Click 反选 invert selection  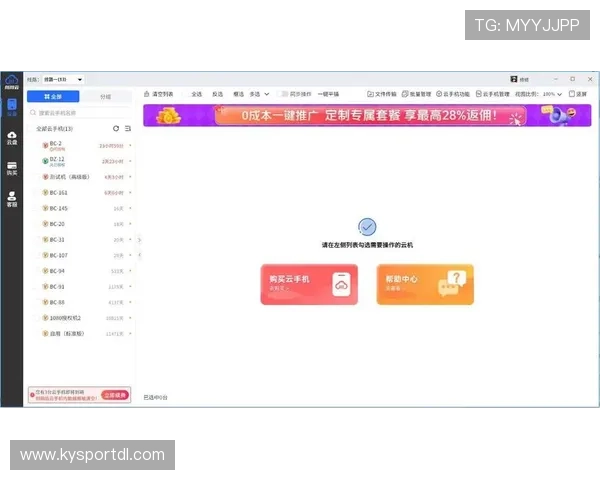pos(217,94)
